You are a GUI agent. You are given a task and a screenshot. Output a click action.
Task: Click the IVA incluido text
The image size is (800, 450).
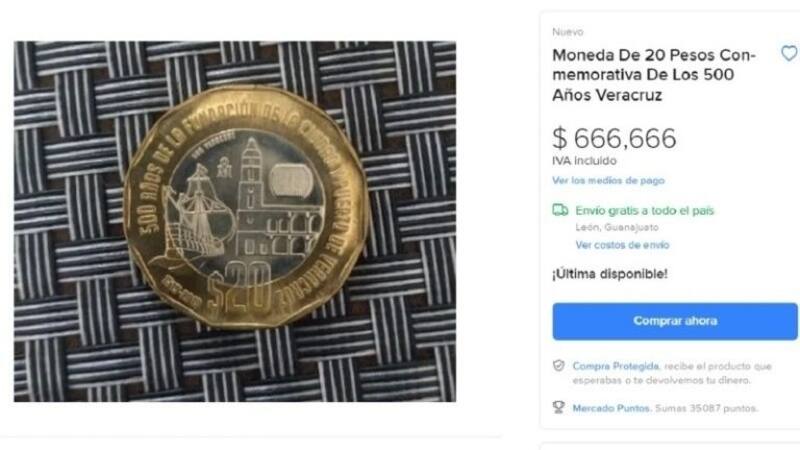tap(584, 161)
